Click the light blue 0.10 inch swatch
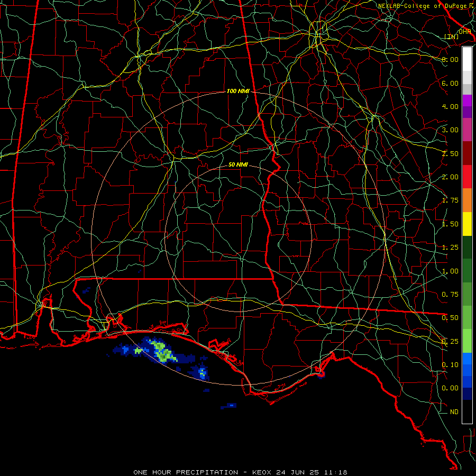Viewport: 476px width, 476px height. pyautogui.click(x=467, y=359)
